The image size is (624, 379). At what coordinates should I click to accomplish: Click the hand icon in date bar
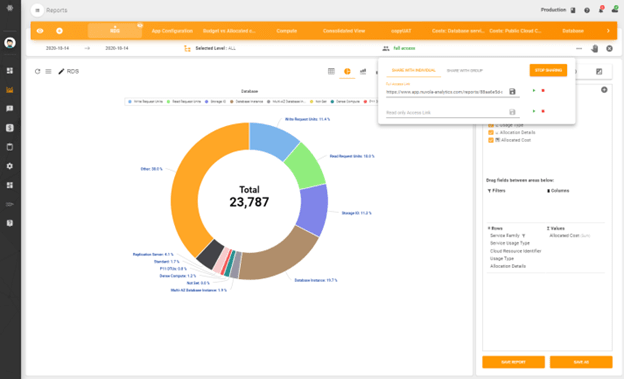(595, 49)
